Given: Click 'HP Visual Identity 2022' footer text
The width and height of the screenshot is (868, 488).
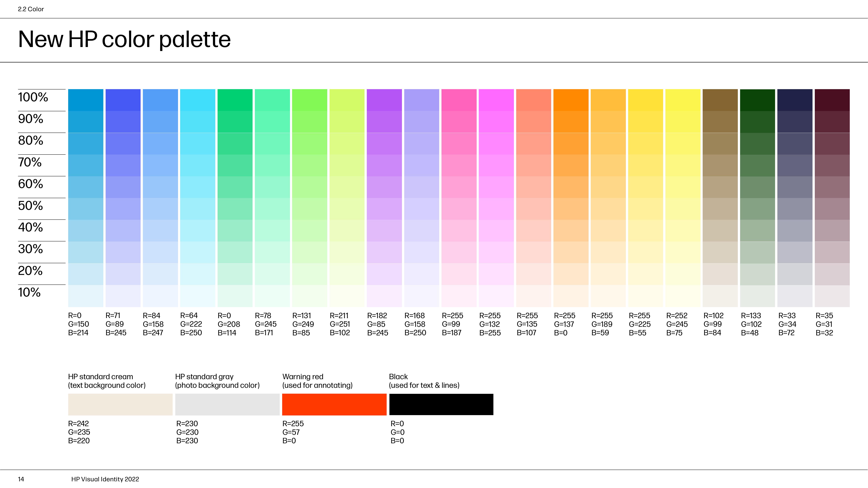Looking at the screenshot, I should [x=105, y=479].
